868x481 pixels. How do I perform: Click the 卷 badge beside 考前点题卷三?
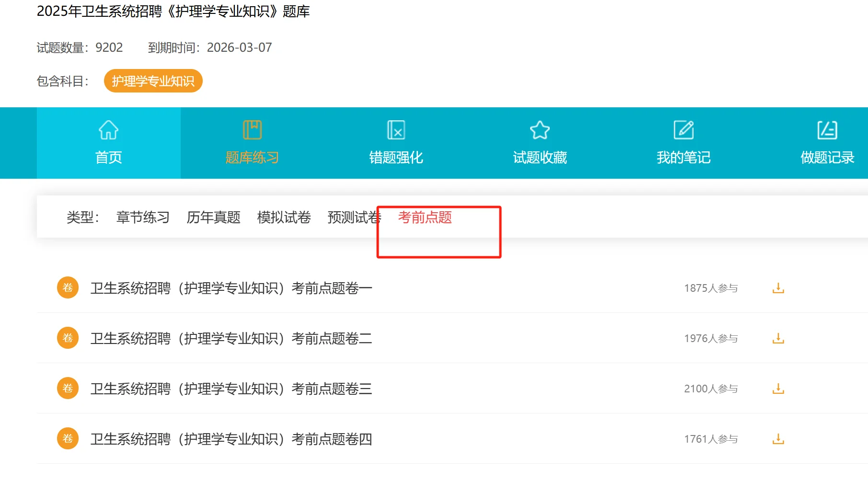68,388
